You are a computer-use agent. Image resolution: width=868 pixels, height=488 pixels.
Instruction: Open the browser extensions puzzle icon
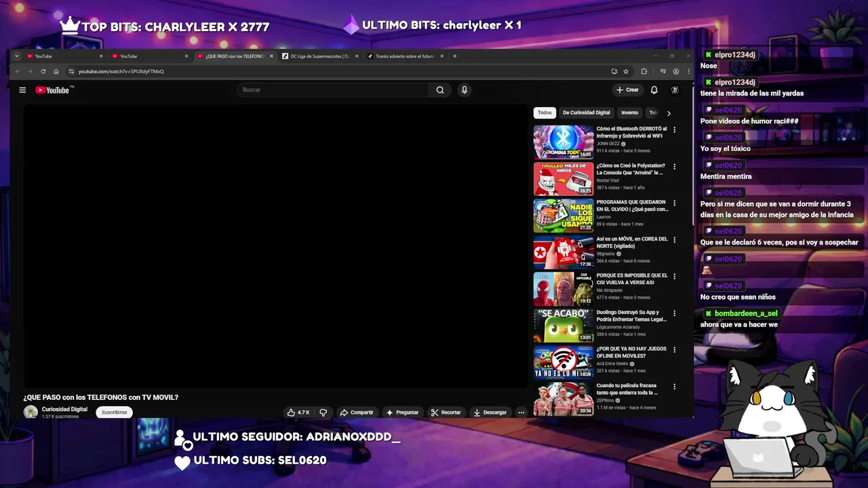pos(644,71)
